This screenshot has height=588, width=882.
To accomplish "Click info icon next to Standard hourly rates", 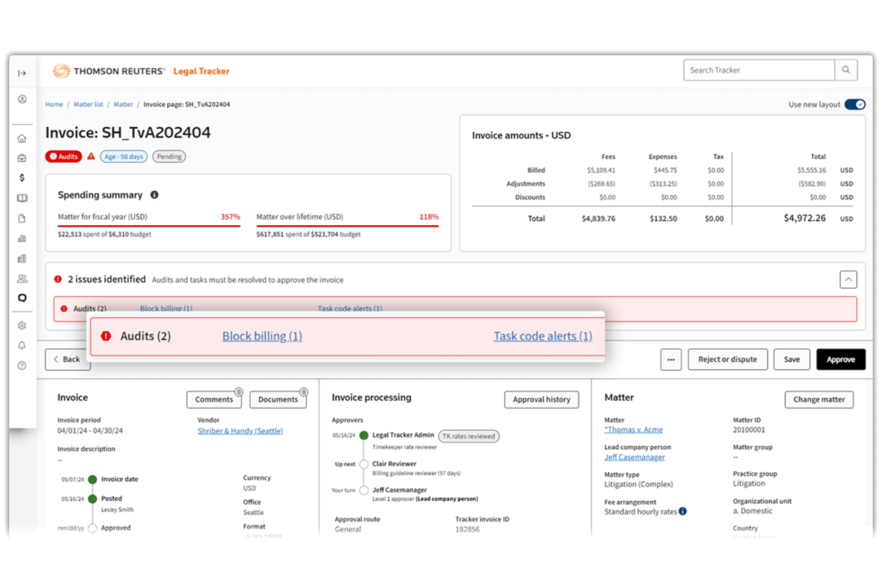I will (683, 511).
